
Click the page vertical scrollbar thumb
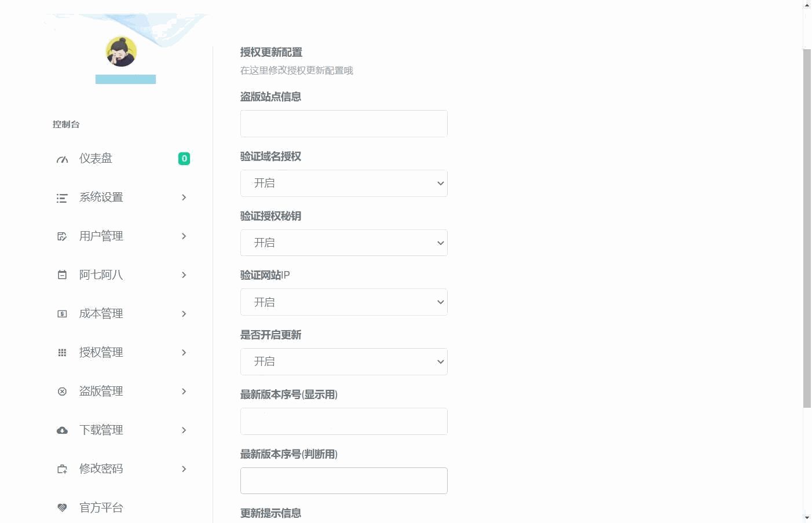tap(807, 228)
